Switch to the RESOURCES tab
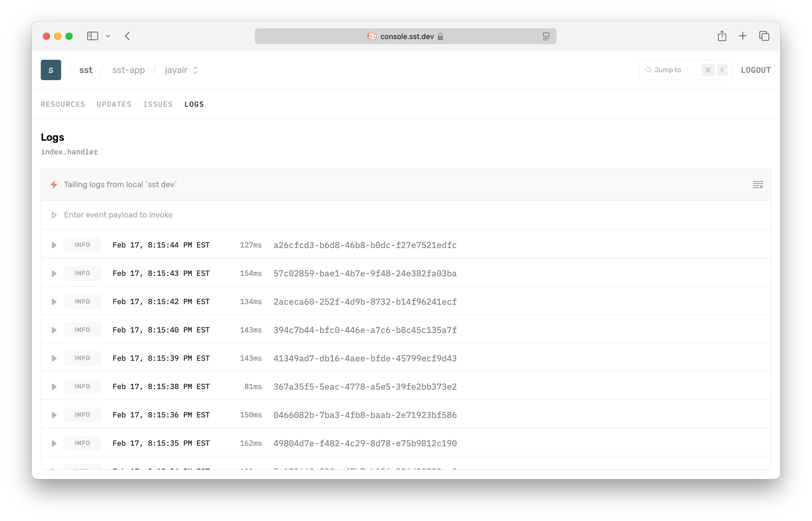The width and height of the screenshot is (812, 521). tap(63, 104)
